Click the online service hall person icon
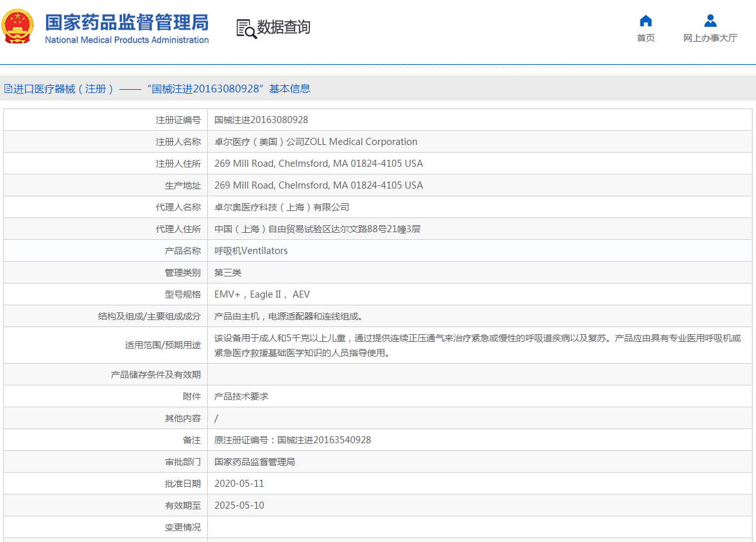Viewport: 756px width, 542px height. [710, 21]
